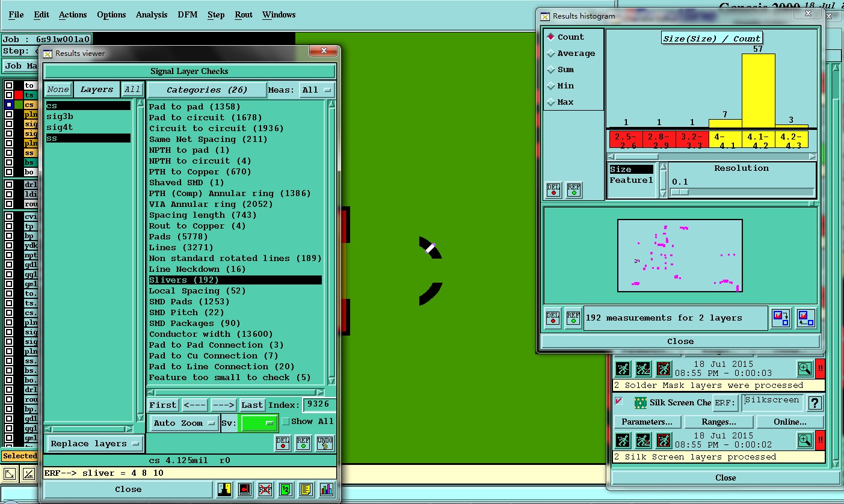Click the 4.1-4.2 yellow histogram bar
Viewport: 844px width, 504px height.
coord(758,91)
